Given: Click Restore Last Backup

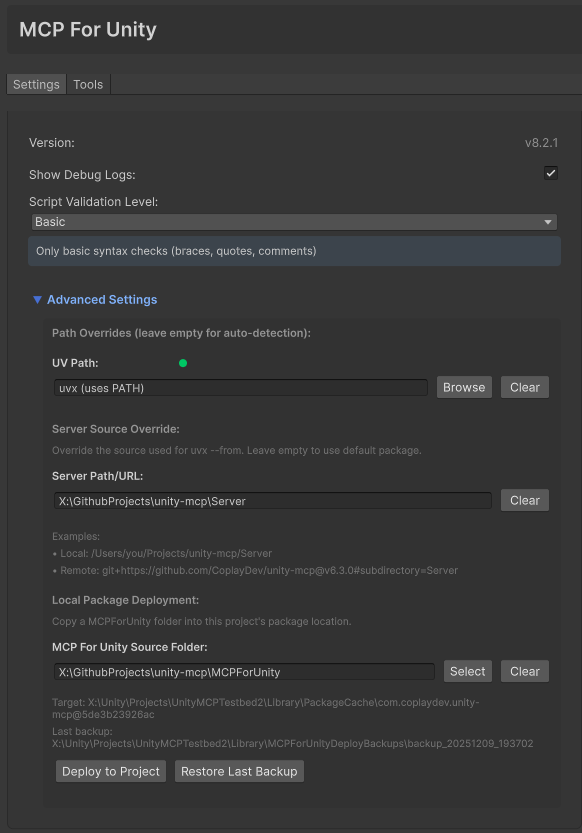Looking at the screenshot, I should point(238,771).
